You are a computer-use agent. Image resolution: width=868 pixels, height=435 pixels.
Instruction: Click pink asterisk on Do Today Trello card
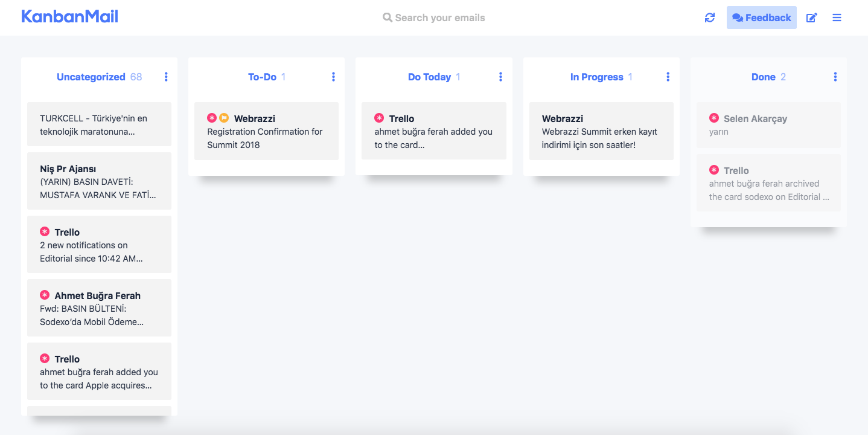(379, 118)
